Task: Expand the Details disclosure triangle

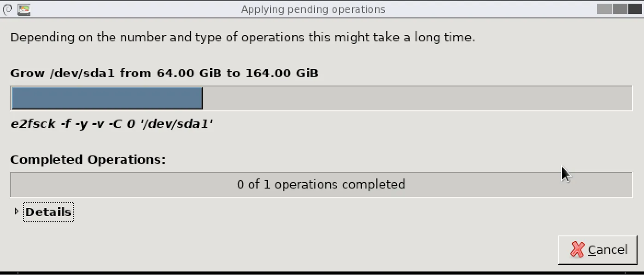Action: (17, 212)
